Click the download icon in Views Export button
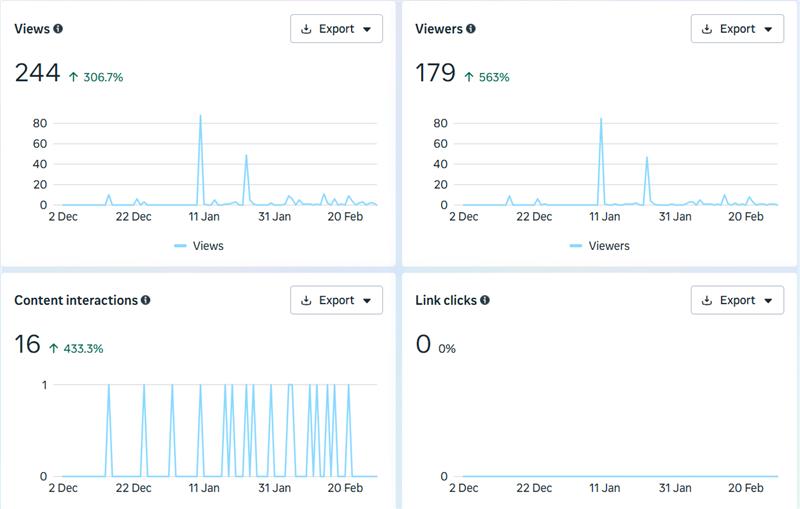This screenshot has width=800, height=509. [x=306, y=29]
